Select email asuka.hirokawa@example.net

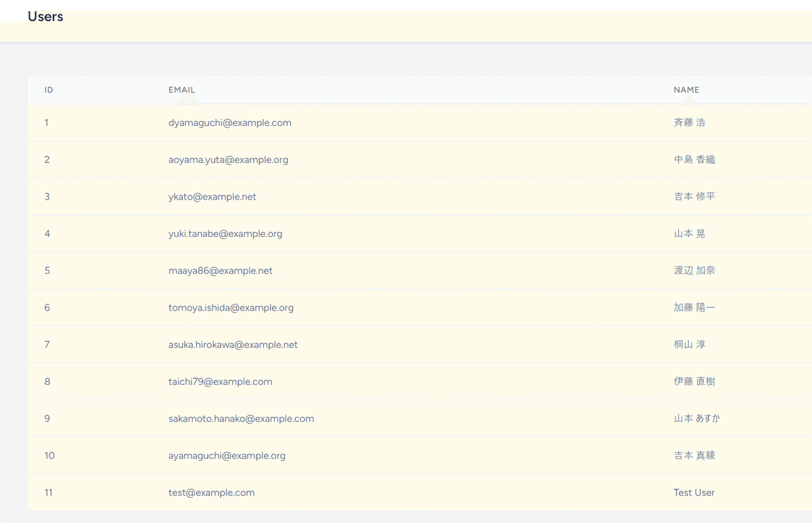[x=233, y=345]
